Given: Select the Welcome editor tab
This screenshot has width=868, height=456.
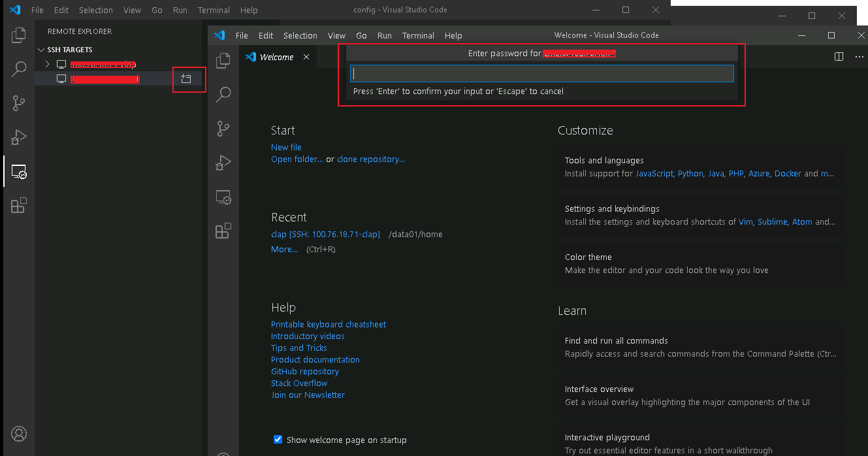Looking at the screenshot, I should 277,57.
